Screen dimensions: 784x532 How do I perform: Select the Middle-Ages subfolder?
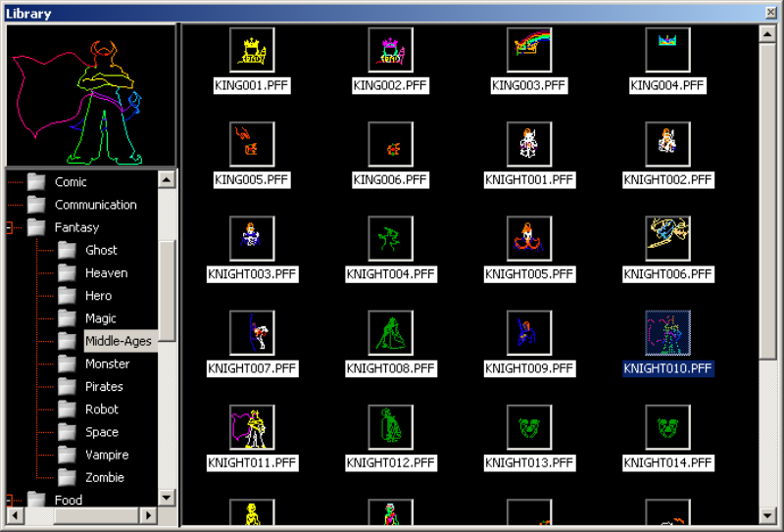(x=119, y=341)
